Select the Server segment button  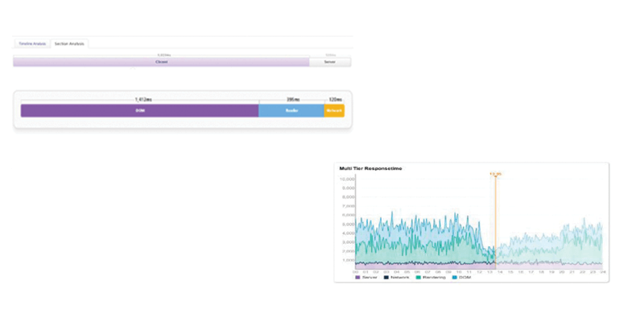pyautogui.click(x=330, y=61)
